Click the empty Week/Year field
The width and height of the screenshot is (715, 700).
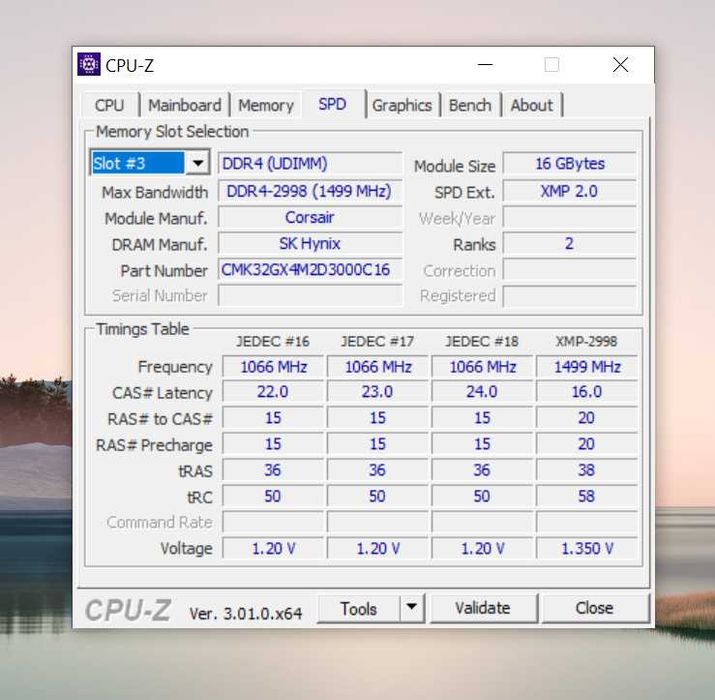pos(570,217)
